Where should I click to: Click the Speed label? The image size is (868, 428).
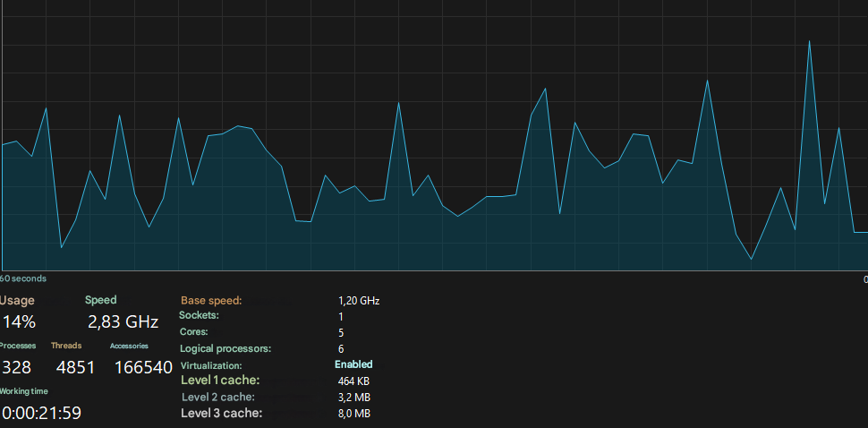(101, 300)
